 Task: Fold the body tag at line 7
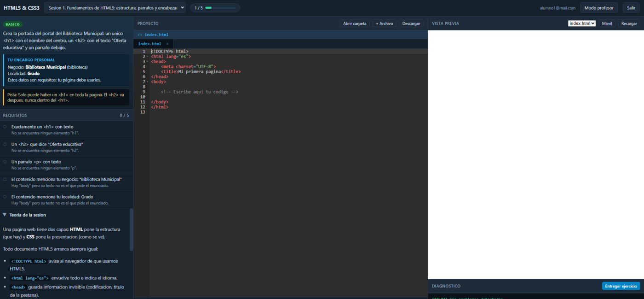click(x=148, y=82)
